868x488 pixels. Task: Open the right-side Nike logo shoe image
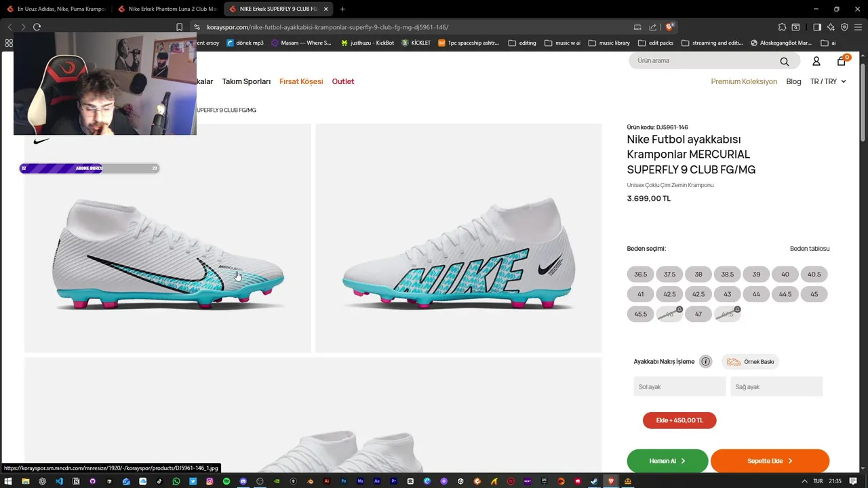(x=458, y=238)
